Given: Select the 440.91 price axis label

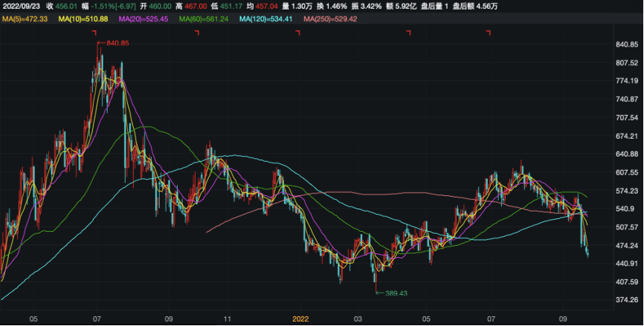Looking at the screenshot, I should [627, 264].
